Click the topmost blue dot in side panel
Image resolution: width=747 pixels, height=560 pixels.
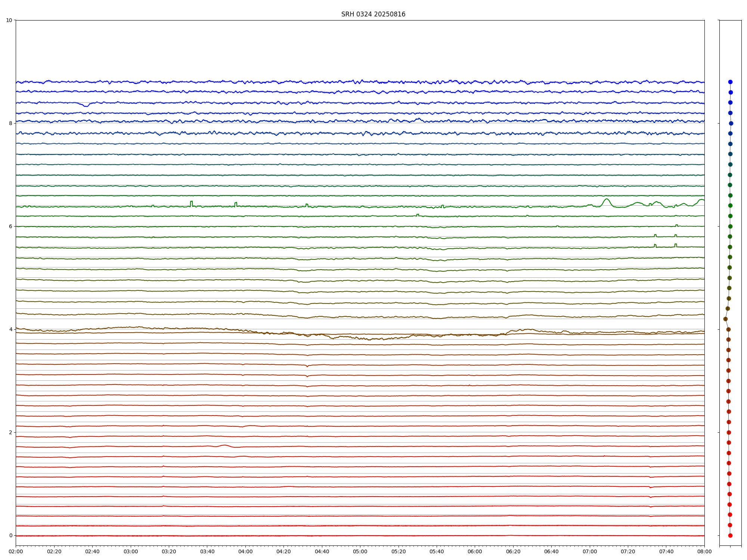tap(730, 82)
